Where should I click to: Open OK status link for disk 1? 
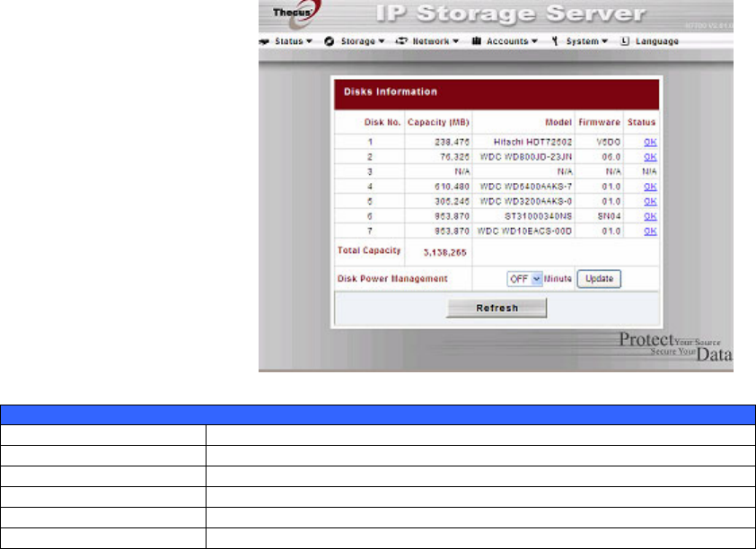click(x=650, y=142)
